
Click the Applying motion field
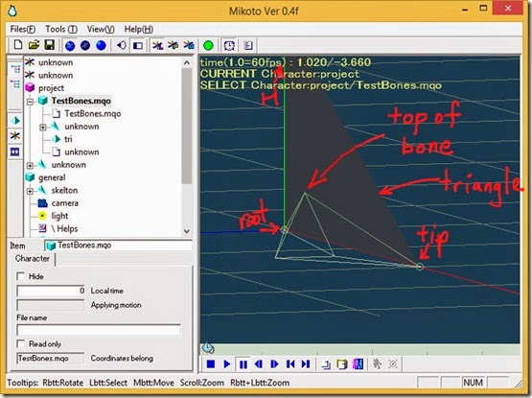click(x=51, y=305)
